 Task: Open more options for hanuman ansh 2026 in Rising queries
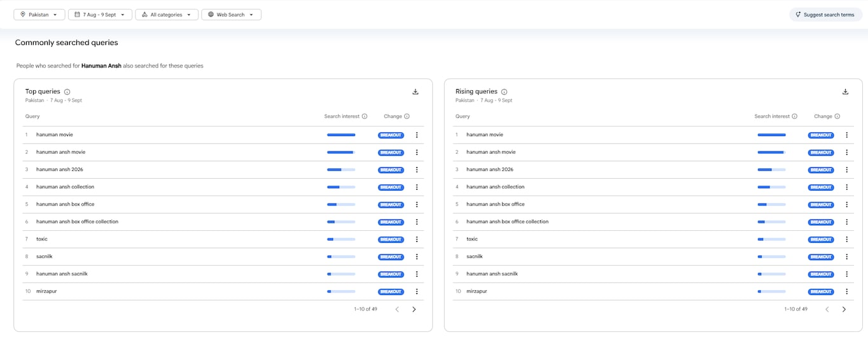pos(846,170)
